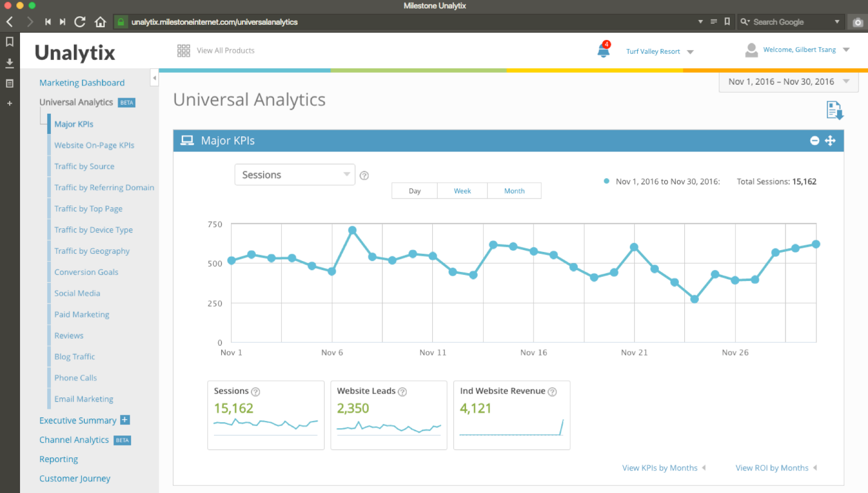
Task: Open Blog Traffic report
Action: 75,357
